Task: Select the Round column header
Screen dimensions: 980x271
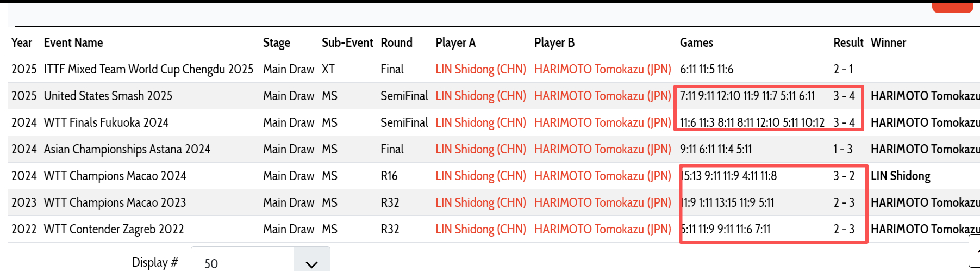Action: point(396,42)
